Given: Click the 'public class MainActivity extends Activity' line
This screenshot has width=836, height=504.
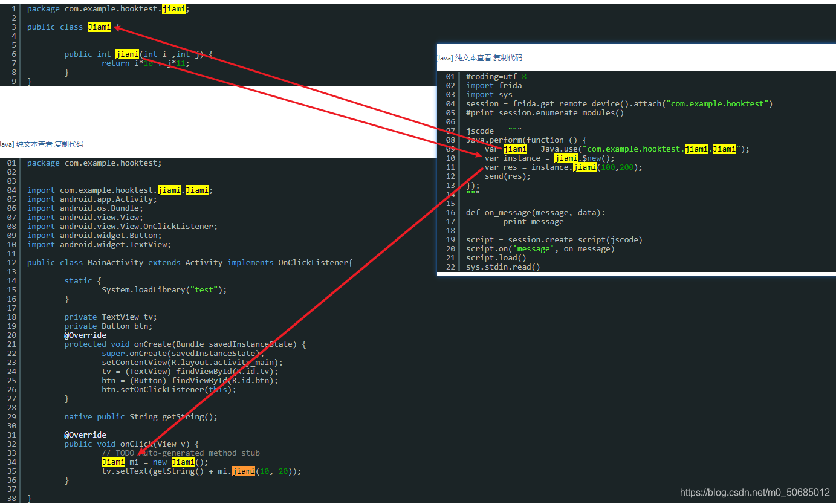Looking at the screenshot, I should click(x=190, y=263).
